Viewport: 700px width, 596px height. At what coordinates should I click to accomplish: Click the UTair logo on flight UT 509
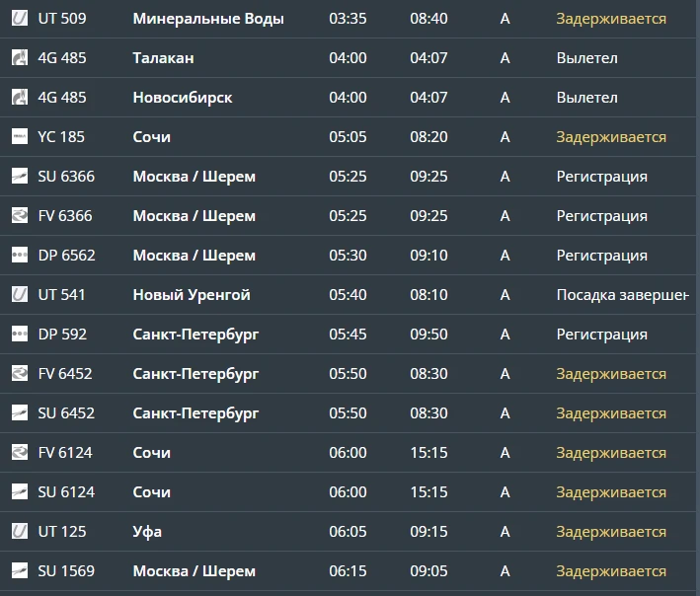[x=20, y=19]
